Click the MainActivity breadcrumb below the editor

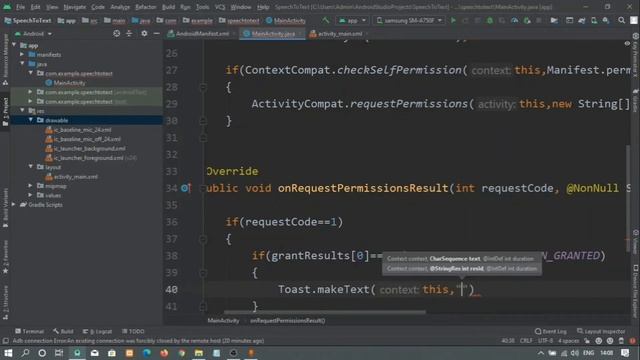click(x=223, y=321)
